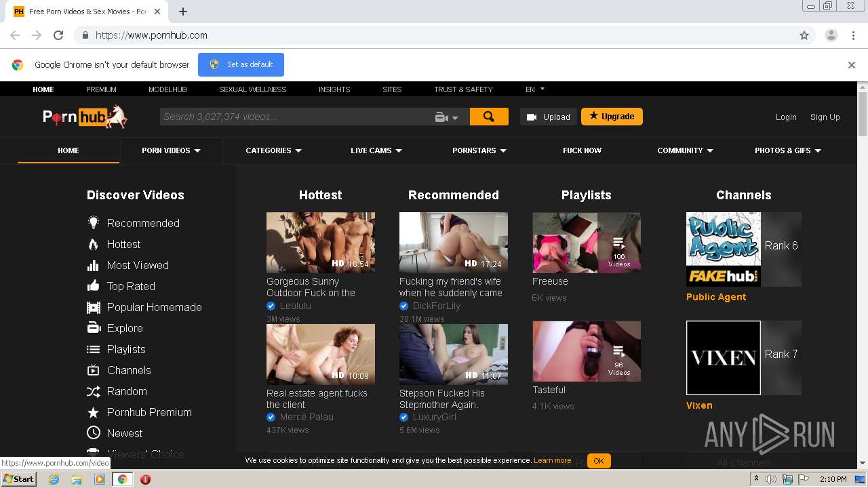Screen dimensions: 868x488
Task: Open the TRUST & SAFETY link
Action: pos(463,89)
